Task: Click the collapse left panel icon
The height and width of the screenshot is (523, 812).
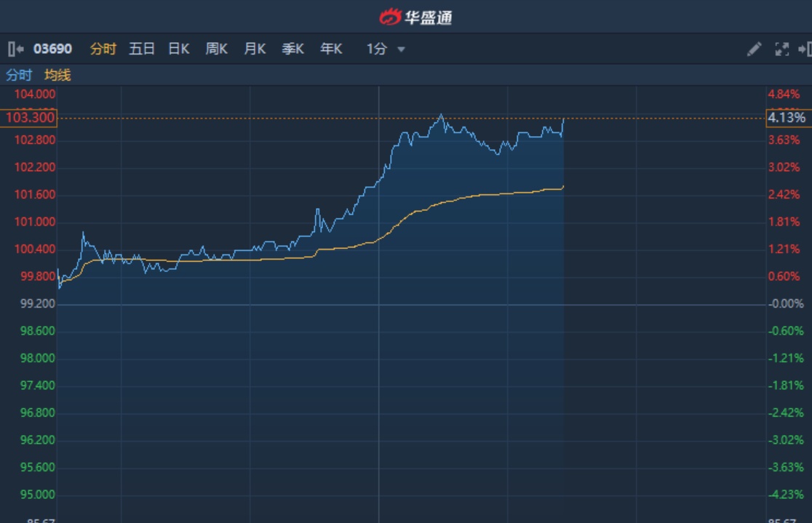Action: pos(15,49)
